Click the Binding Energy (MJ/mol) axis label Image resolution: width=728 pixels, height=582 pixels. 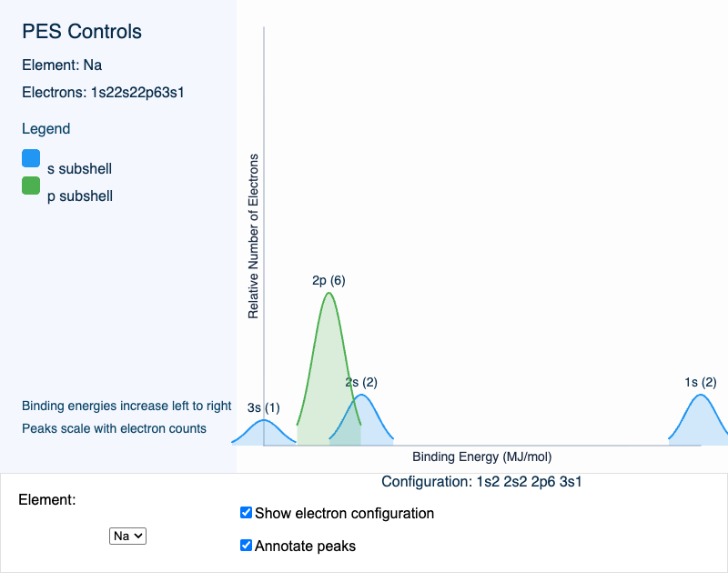click(x=481, y=457)
